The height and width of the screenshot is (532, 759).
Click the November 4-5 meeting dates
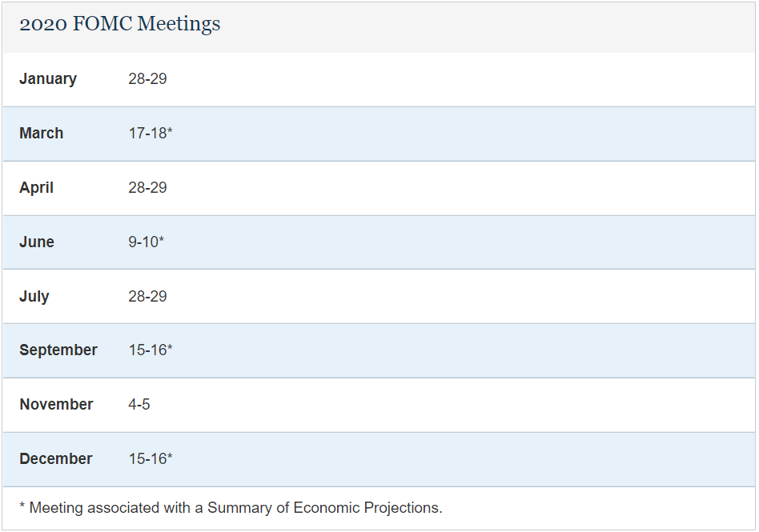(139, 404)
